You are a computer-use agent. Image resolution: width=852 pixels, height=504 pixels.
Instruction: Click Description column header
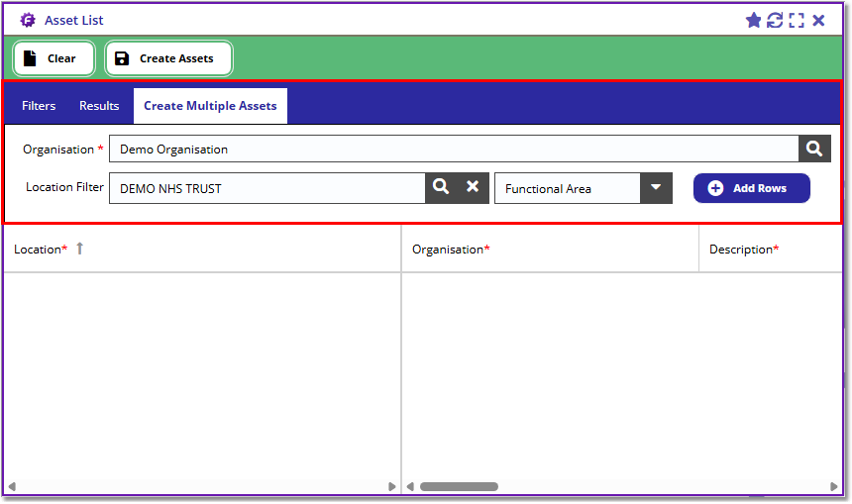(771, 250)
